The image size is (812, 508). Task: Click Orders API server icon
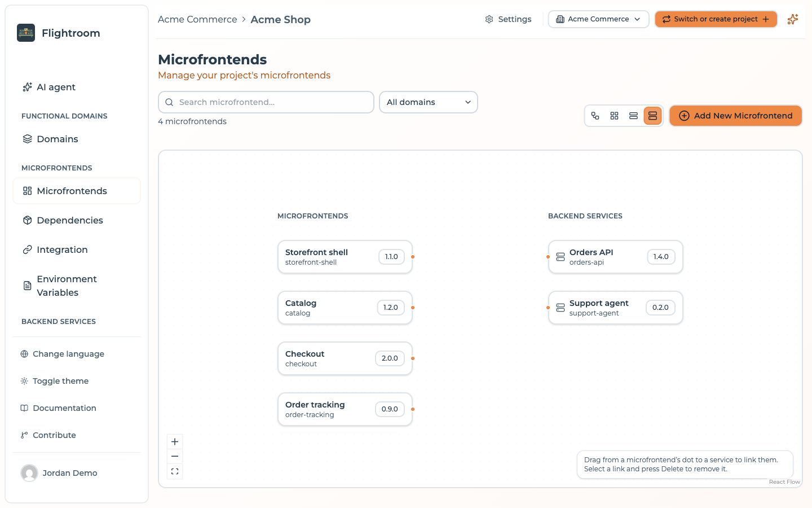[x=561, y=257]
